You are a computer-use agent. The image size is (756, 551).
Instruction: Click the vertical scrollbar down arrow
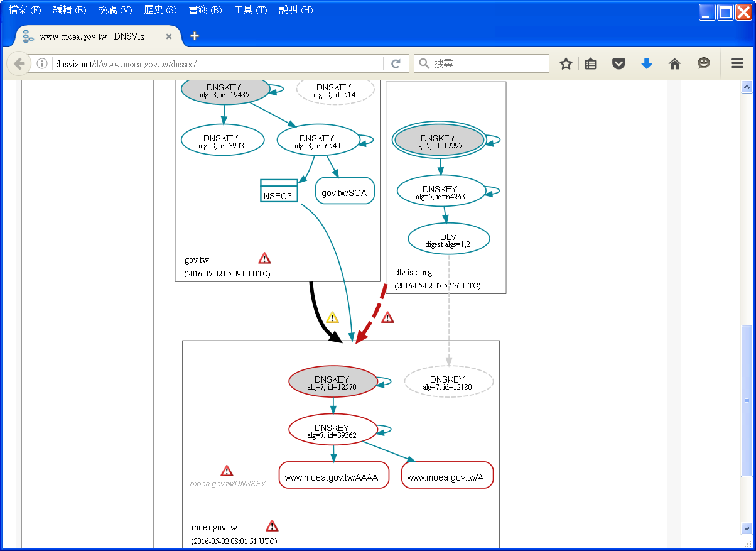pyautogui.click(x=747, y=528)
